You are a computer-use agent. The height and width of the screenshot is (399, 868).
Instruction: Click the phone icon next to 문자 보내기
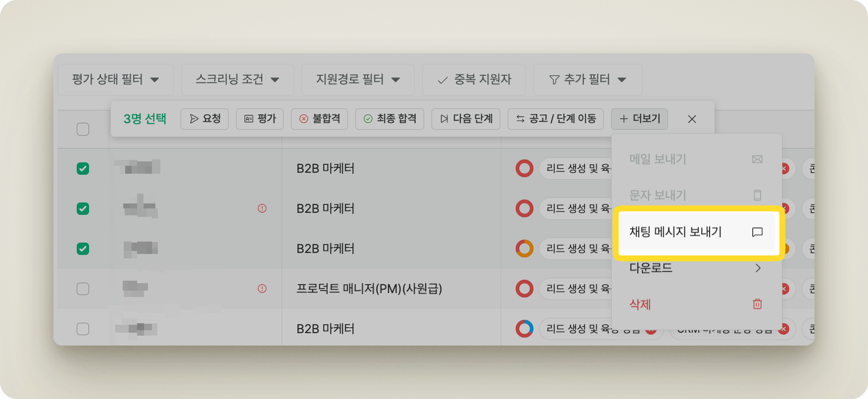click(x=757, y=196)
